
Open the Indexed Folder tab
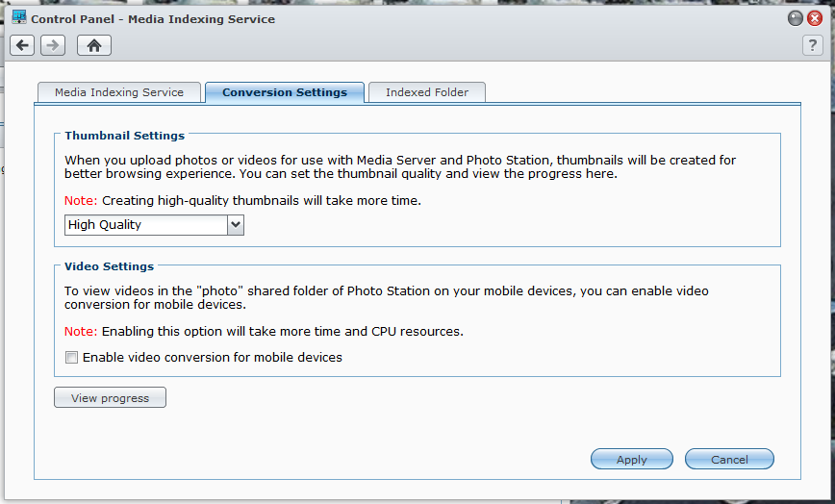[427, 92]
